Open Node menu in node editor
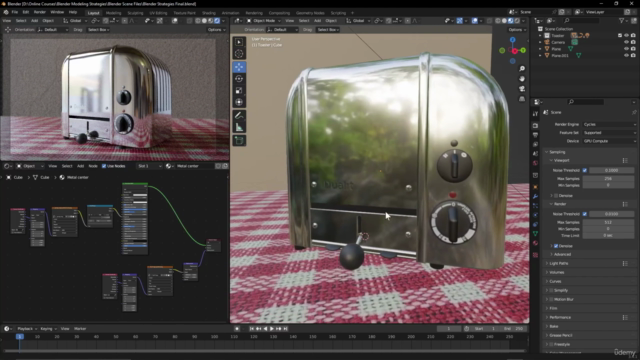The height and width of the screenshot is (360, 640). [93, 166]
